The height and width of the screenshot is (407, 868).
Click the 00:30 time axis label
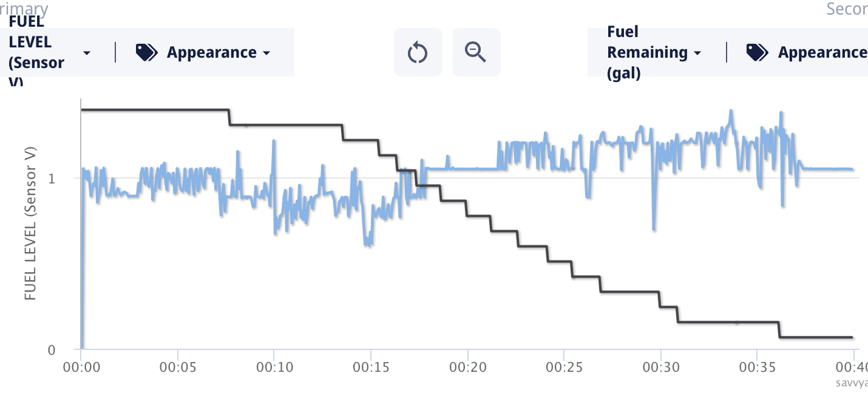coord(660,368)
